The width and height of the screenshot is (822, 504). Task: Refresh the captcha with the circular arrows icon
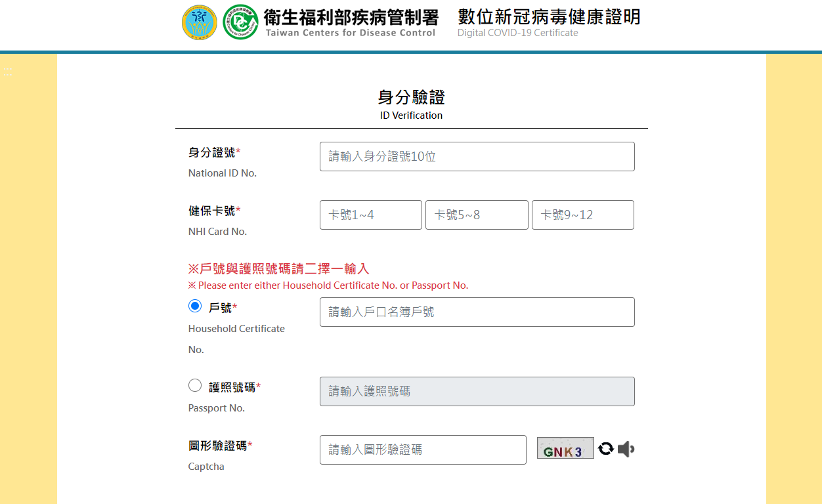coord(606,449)
